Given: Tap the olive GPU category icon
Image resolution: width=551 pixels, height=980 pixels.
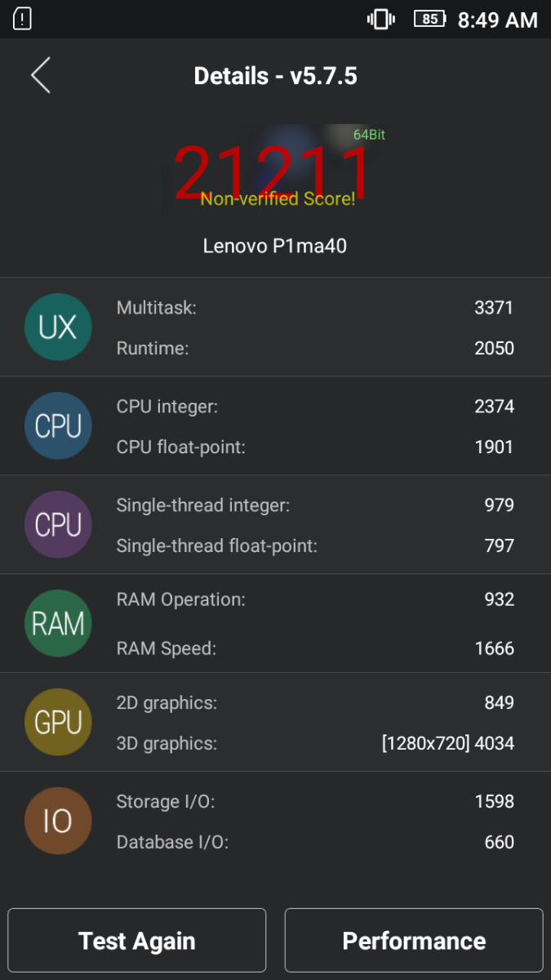Looking at the screenshot, I should (x=58, y=722).
